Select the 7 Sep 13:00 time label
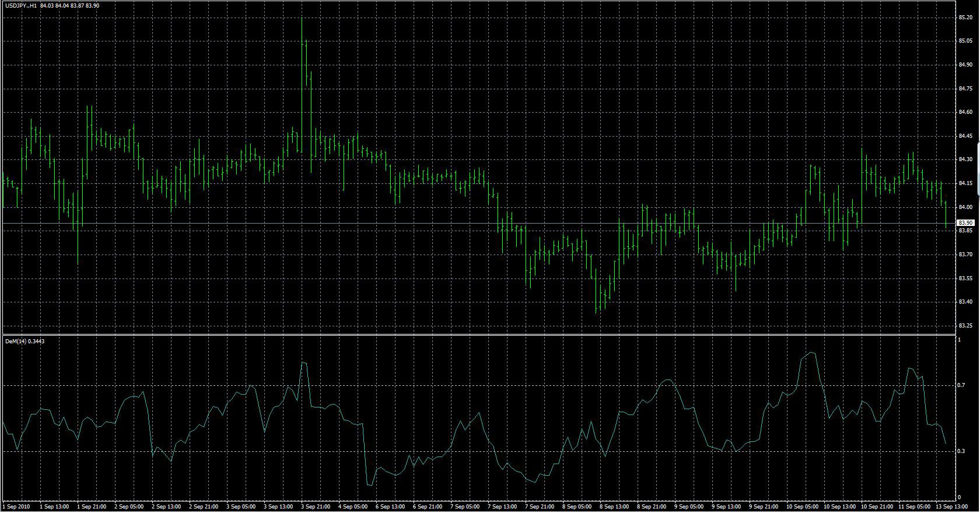 point(502,506)
